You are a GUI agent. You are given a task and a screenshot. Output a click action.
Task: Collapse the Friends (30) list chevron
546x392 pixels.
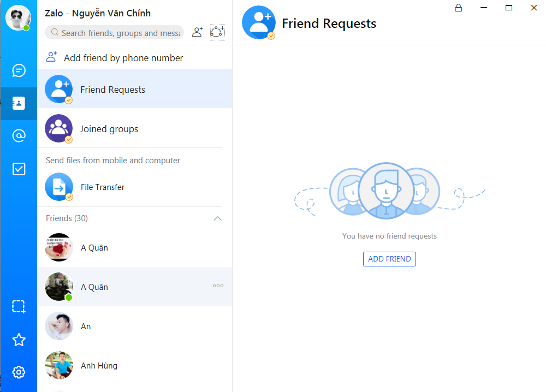point(217,218)
